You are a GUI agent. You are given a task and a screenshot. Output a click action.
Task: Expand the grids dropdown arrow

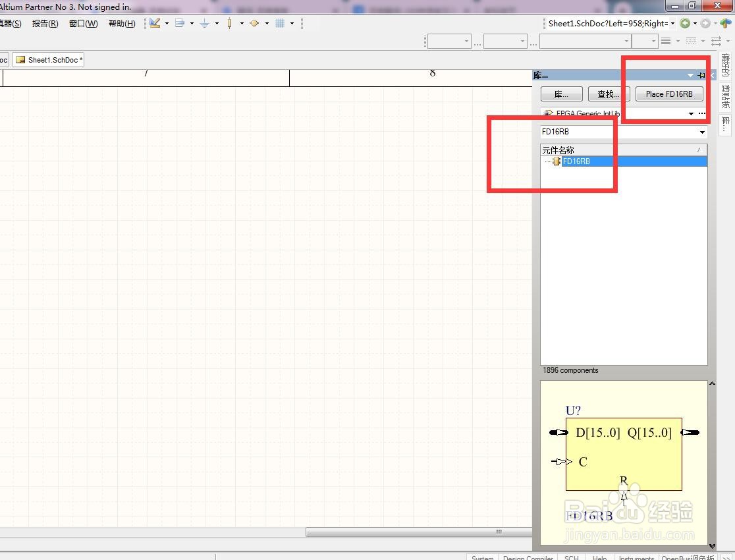pyautogui.click(x=292, y=23)
